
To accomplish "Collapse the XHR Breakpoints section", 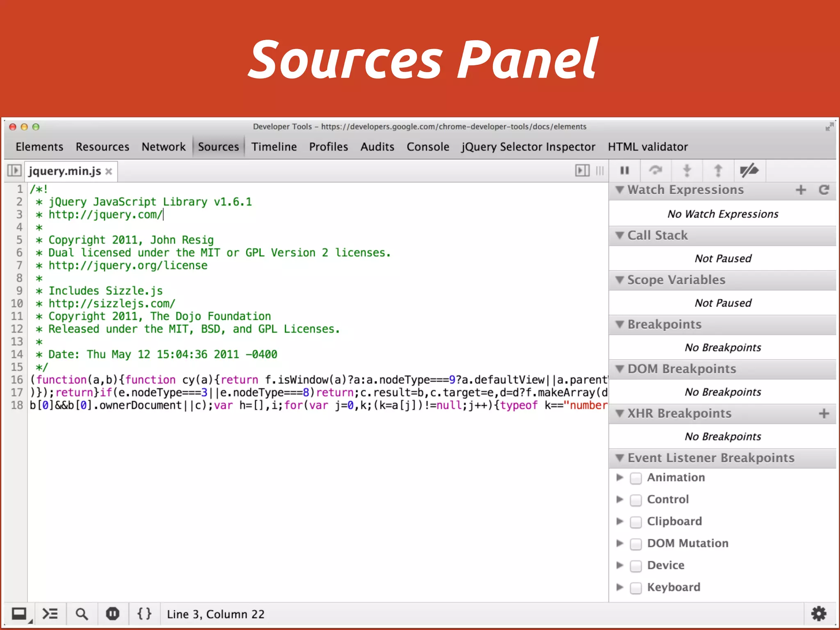I will point(620,413).
